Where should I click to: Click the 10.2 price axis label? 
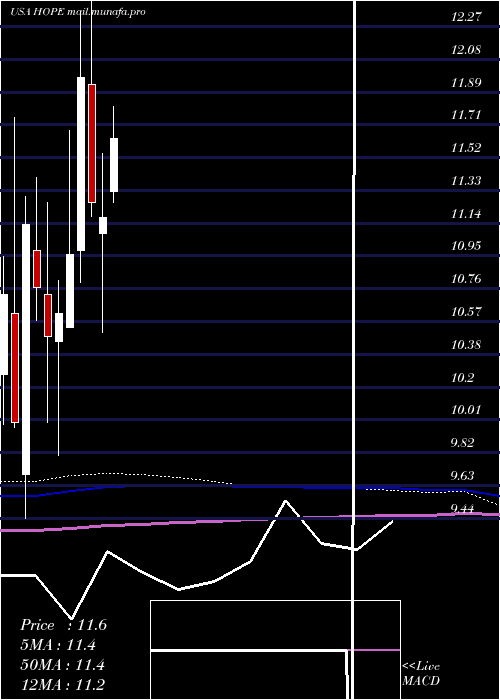[x=462, y=378]
